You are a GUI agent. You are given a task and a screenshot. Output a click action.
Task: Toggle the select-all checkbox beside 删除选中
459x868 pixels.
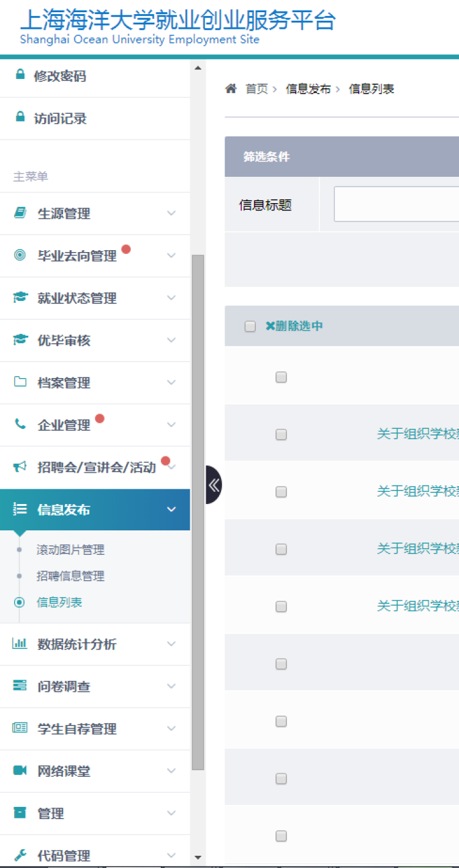point(250,326)
